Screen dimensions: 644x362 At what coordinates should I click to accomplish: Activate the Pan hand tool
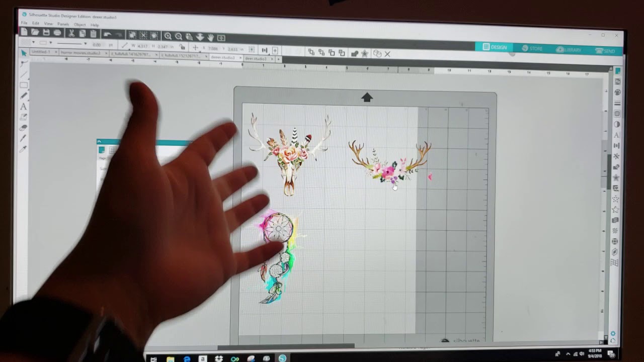point(210,37)
